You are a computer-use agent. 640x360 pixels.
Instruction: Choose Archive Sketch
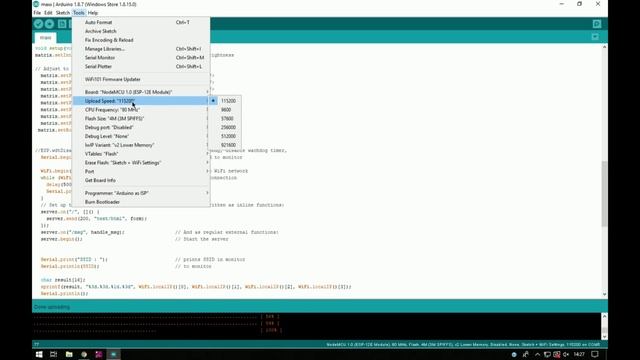[x=141, y=31]
